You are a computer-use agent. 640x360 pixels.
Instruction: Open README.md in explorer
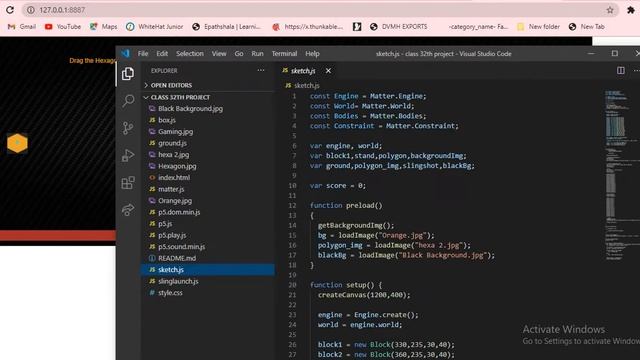208,258
